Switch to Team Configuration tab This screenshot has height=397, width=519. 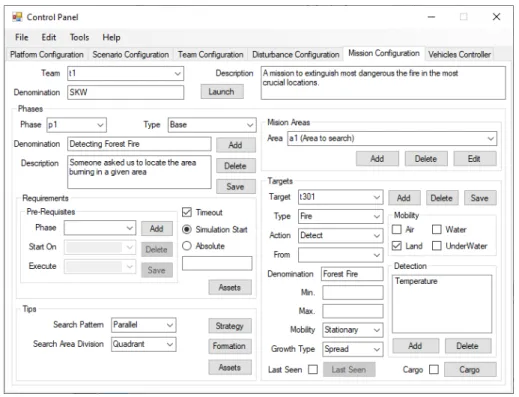210,54
